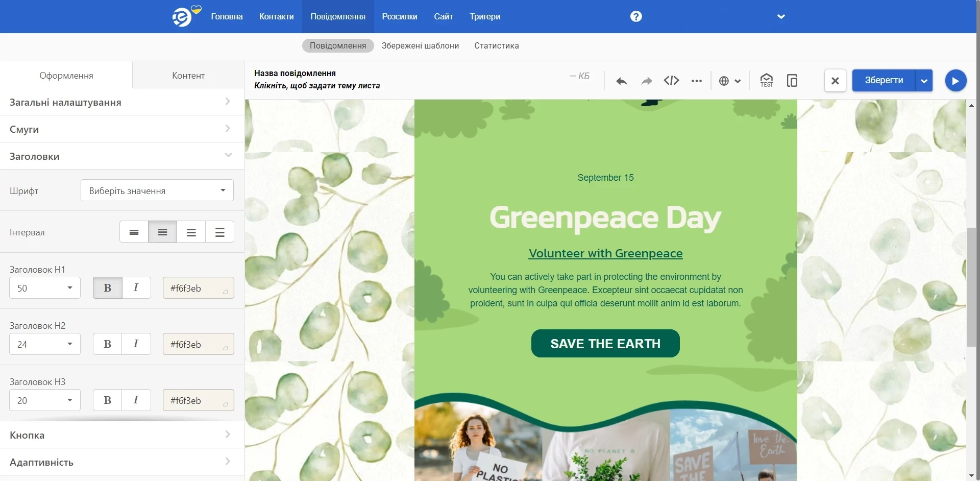This screenshot has height=481, width=980.
Task: Click the vertical scrollbar thumb
Action: 971,287
